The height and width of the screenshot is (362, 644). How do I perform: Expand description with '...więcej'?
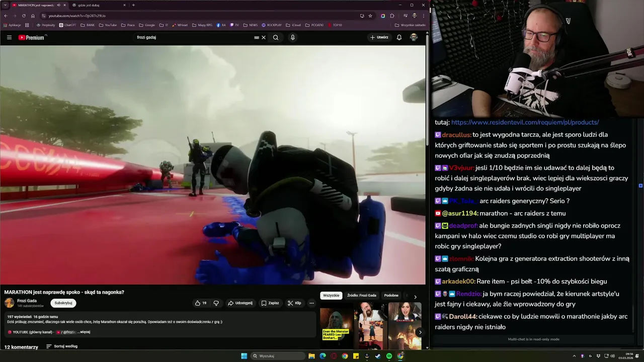coord(84,332)
